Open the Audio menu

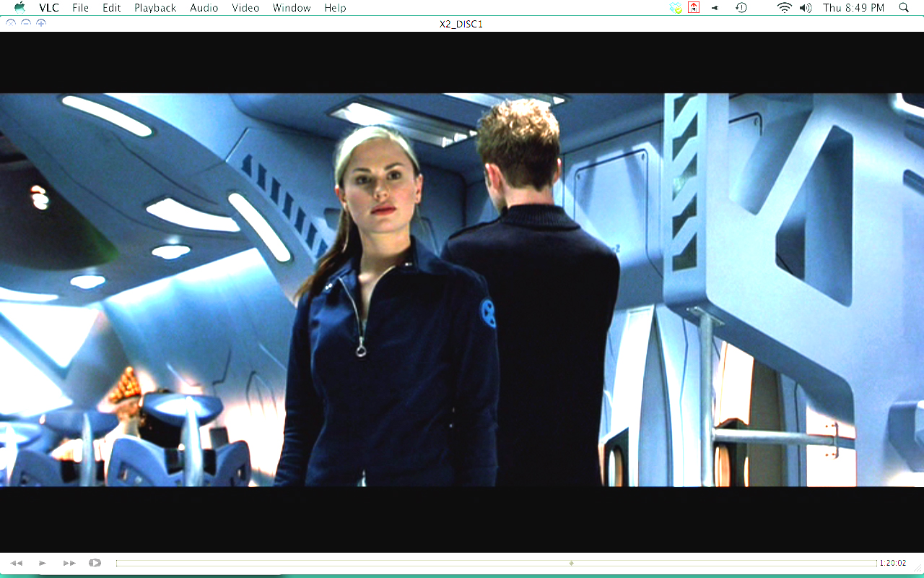click(204, 8)
